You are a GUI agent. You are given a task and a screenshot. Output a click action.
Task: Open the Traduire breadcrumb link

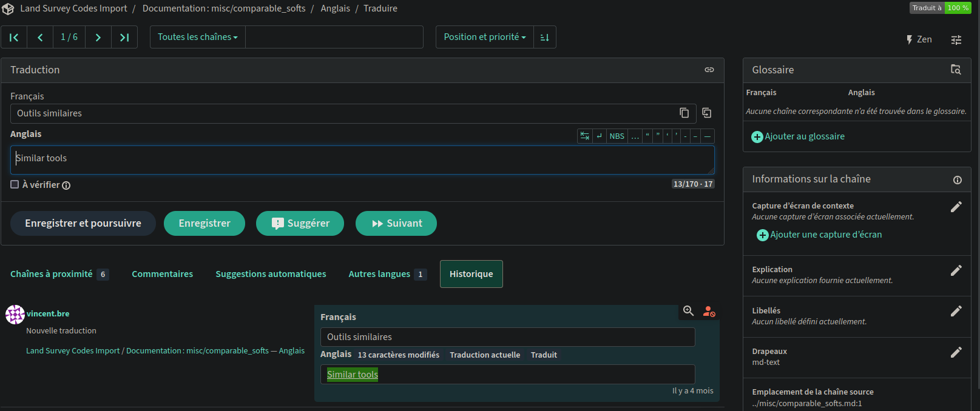380,8
